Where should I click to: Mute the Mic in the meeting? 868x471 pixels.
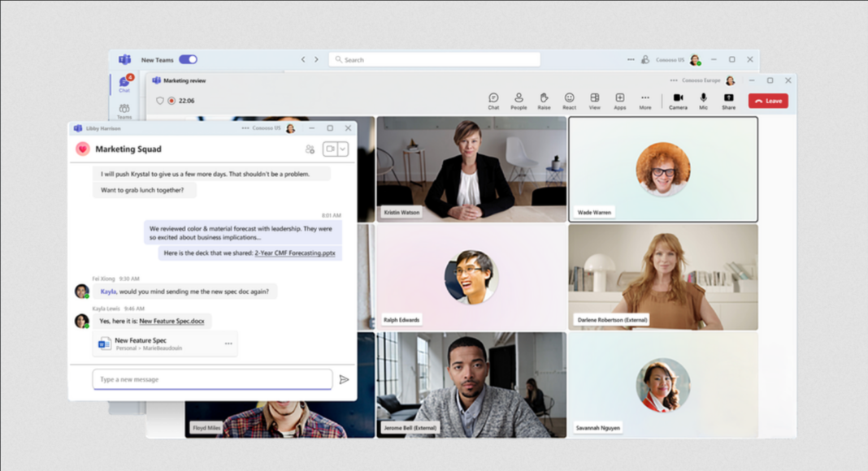click(x=703, y=100)
